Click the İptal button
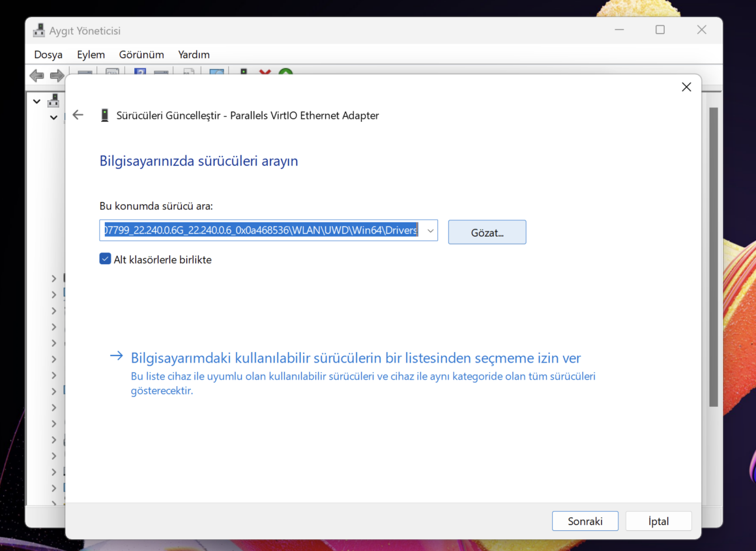The width and height of the screenshot is (756, 551). click(658, 521)
